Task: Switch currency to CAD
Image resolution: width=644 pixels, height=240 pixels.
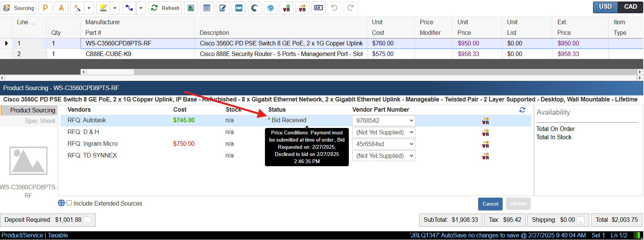Action: 630,7
